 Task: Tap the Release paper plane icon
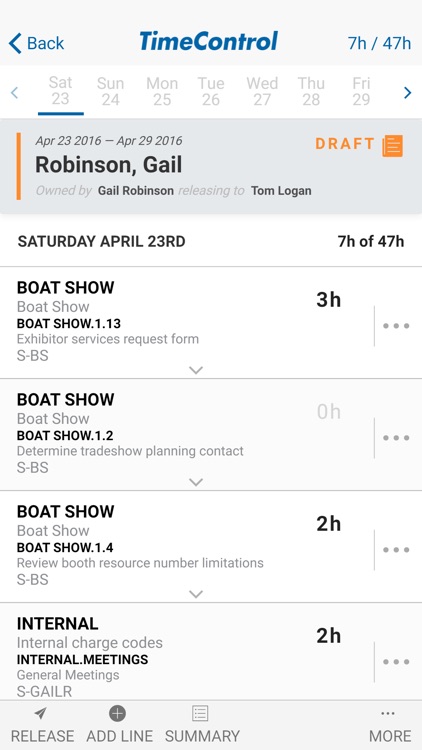(x=41, y=714)
